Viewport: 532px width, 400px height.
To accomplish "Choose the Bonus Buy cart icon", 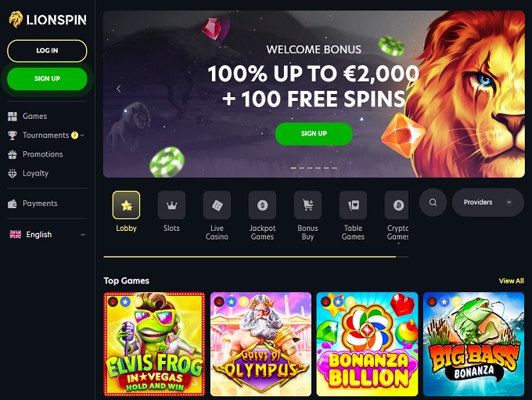I will tap(307, 205).
